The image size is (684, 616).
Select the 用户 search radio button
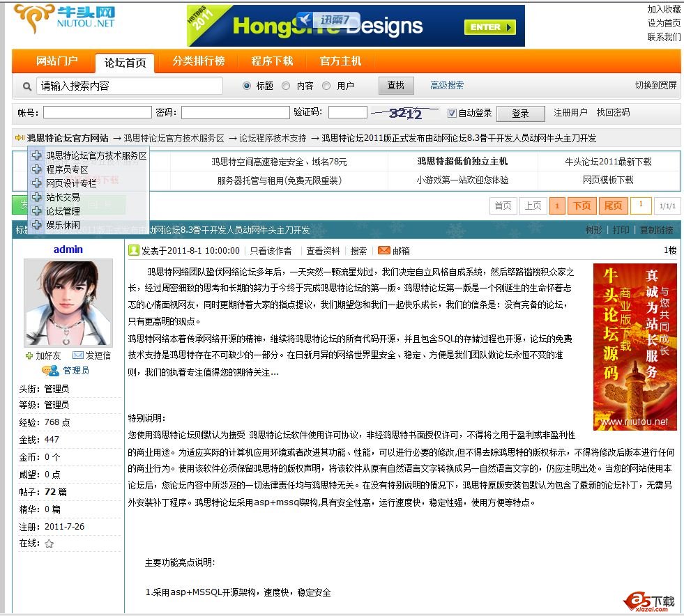pyautogui.click(x=326, y=86)
